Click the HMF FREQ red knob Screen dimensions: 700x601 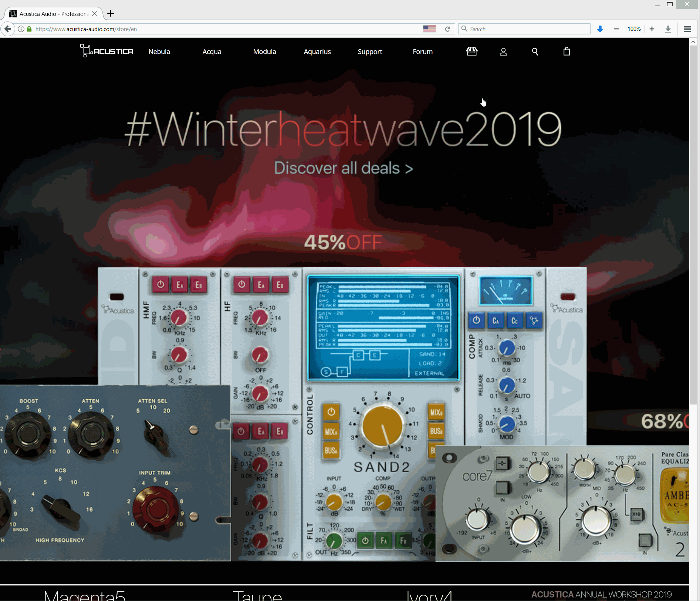coord(179,318)
